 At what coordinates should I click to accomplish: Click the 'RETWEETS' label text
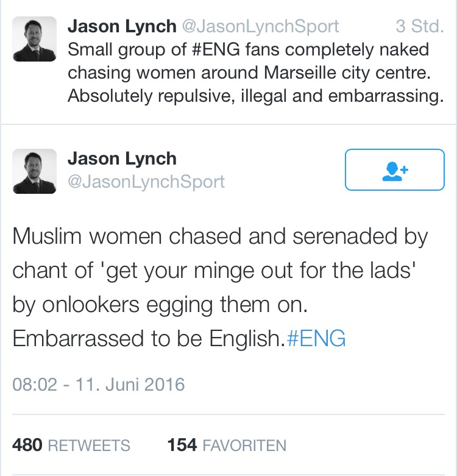89,446
